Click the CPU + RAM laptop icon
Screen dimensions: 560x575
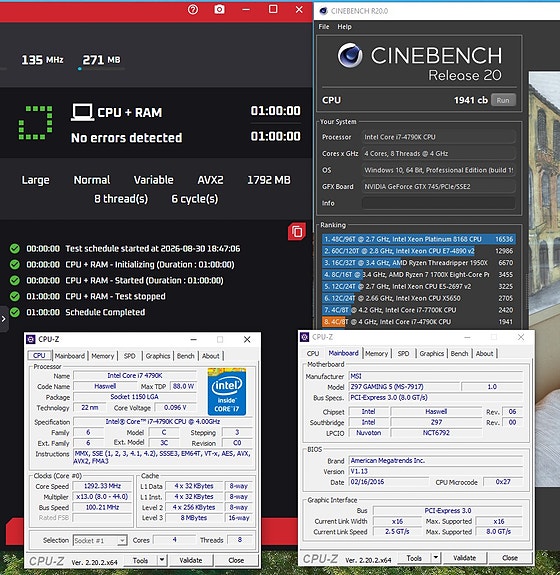click(x=82, y=112)
